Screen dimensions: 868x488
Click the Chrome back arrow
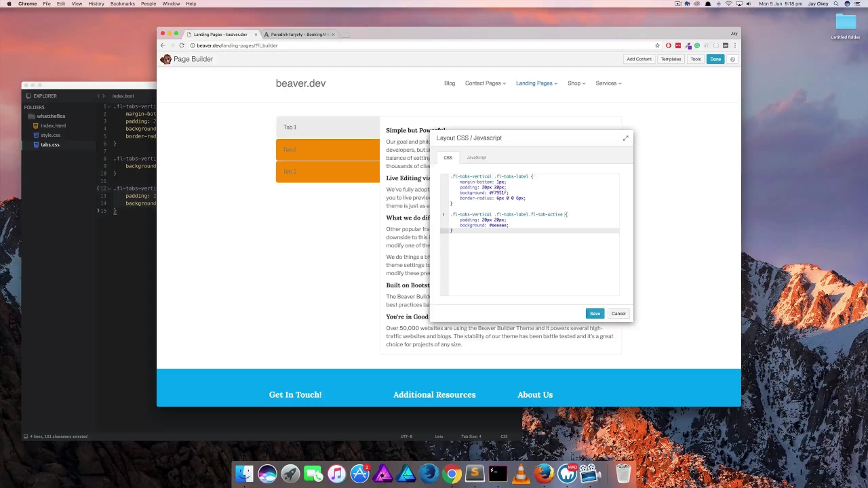[x=163, y=45]
